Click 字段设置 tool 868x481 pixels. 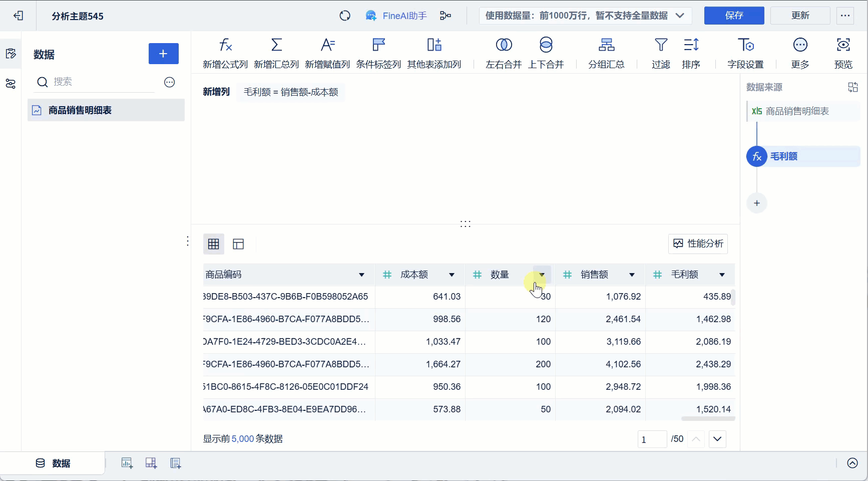[745, 53]
